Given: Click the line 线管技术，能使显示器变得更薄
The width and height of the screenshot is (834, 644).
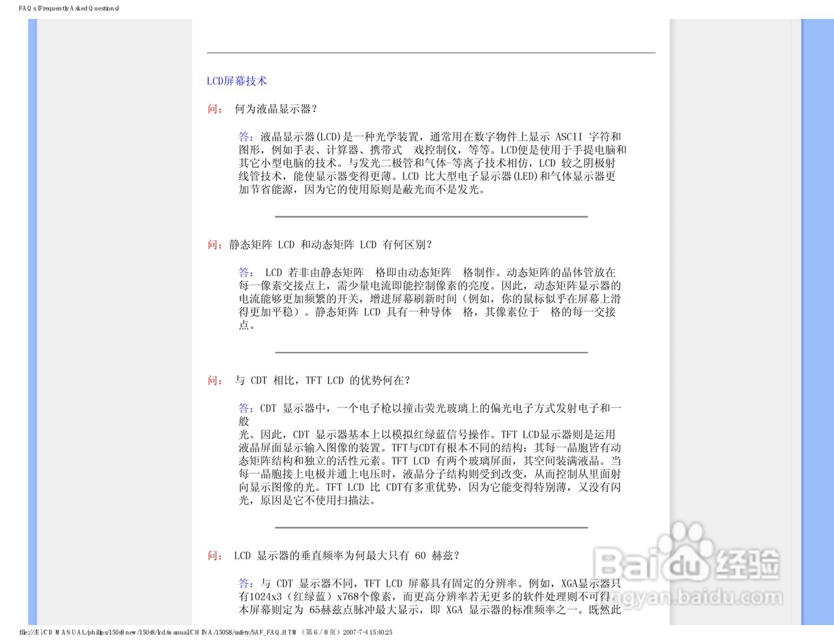Looking at the screenshot, I should point(427,176).
